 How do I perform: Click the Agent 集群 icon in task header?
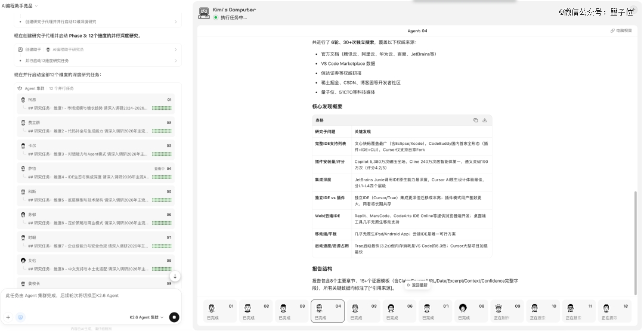20,88
